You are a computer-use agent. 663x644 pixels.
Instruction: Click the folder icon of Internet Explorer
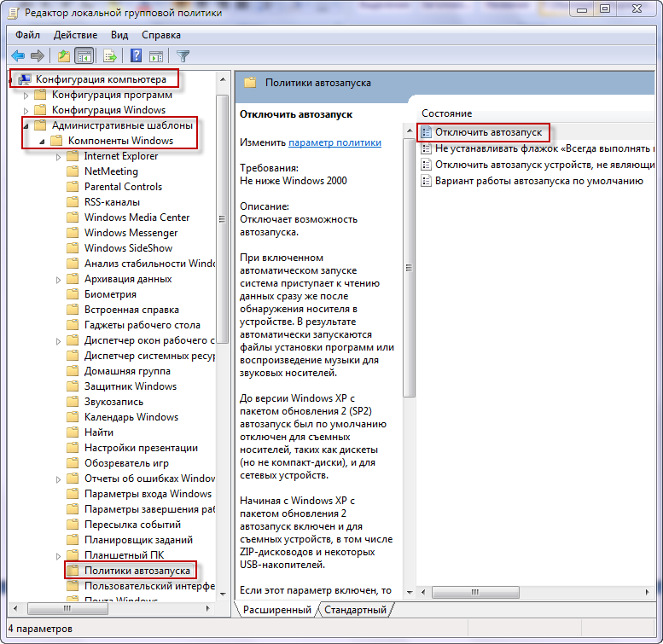[x=73, y=156]
